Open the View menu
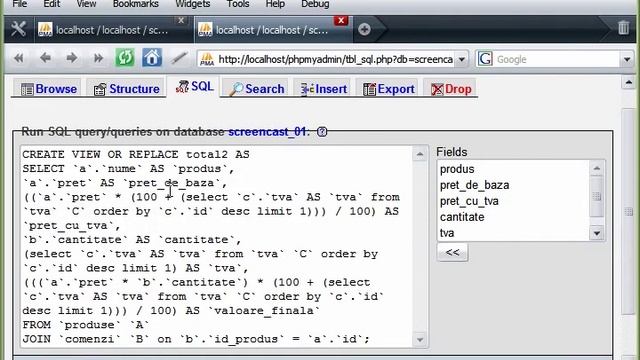 coord(86,4)
